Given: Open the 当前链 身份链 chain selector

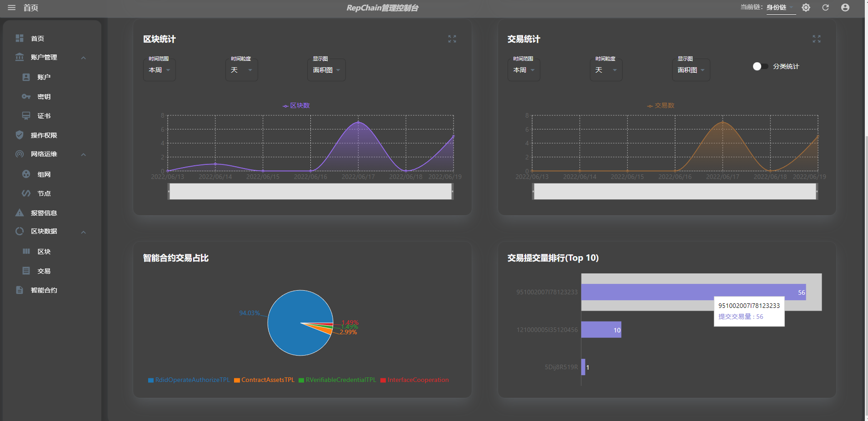Looking at the screenshot, I should pyautogui.click(x=781, y=8).
